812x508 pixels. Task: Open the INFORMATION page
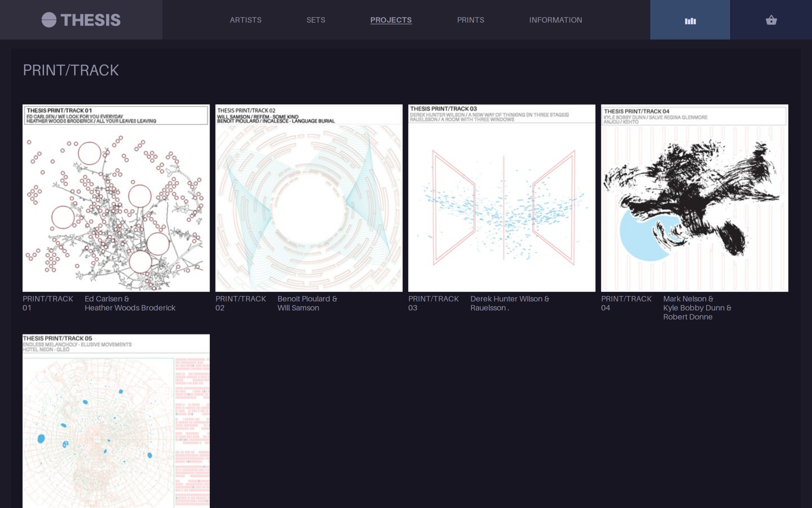pyautogui.click(x=555, y=20)
